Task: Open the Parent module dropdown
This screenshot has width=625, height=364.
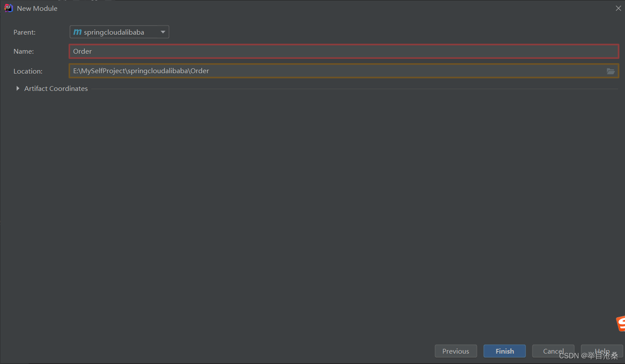Action: (119, 32)
